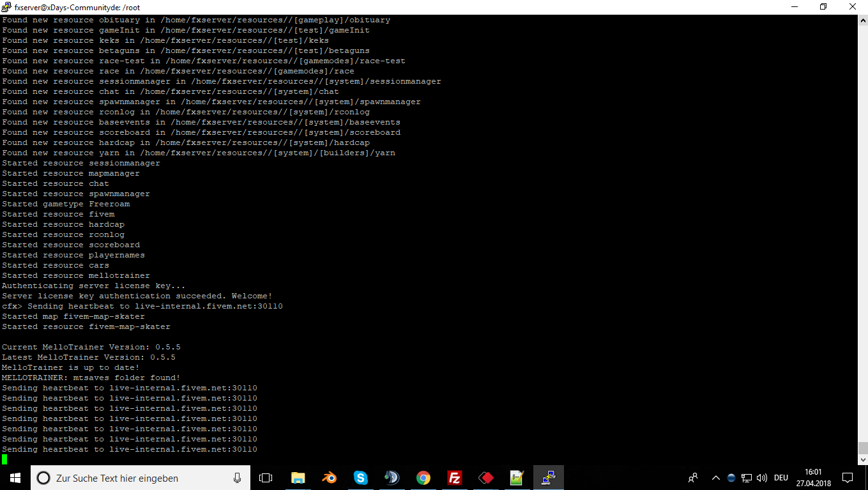Switch to Google Chrome in the taskbar
This screenshot has height=490, width=868.
tap(423, 478)
